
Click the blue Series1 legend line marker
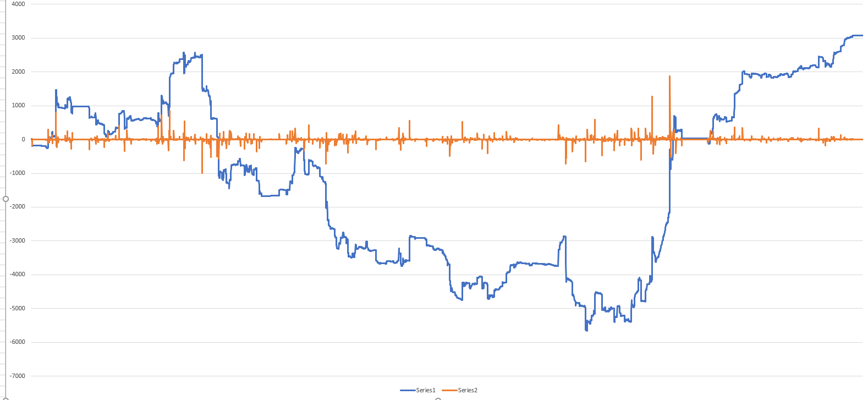tap(408, 390)
